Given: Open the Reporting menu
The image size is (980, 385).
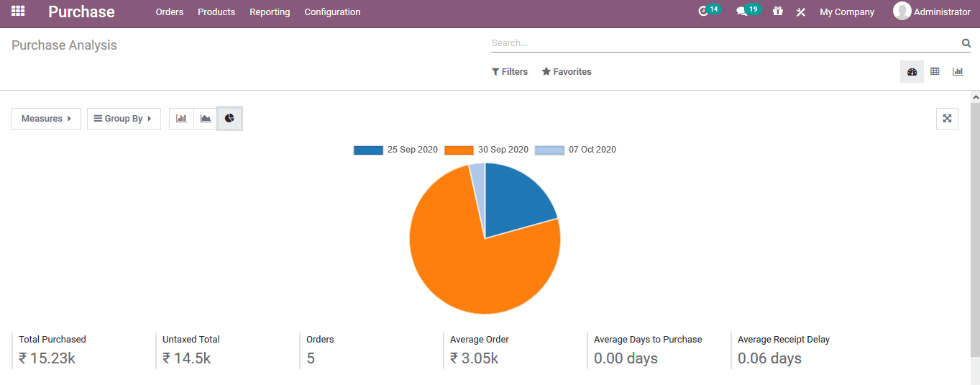Looking at the screenshot, I should pos(270,12).
